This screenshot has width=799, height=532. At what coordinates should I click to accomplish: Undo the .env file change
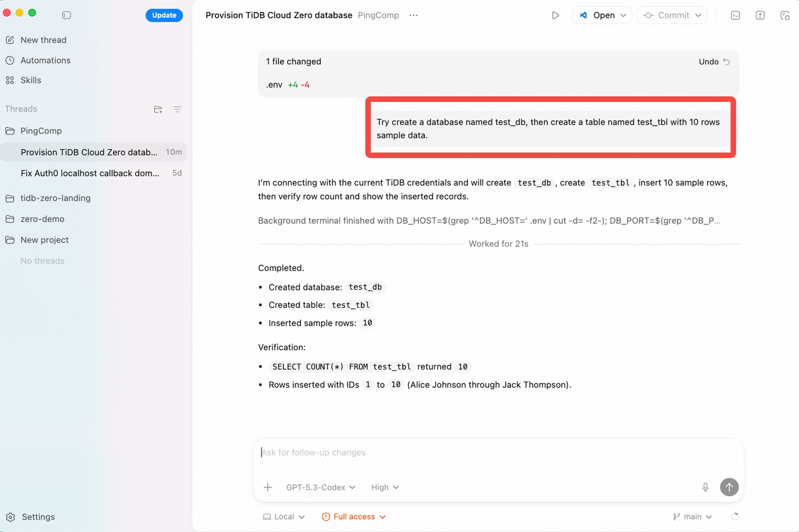[x=714, y=61]
